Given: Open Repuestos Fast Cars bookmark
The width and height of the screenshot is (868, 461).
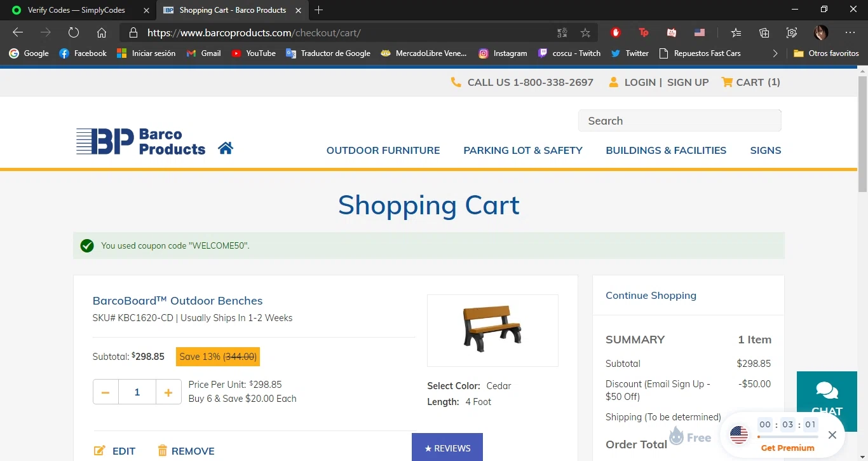Looking at the screenshot, I should pos(700,53).
